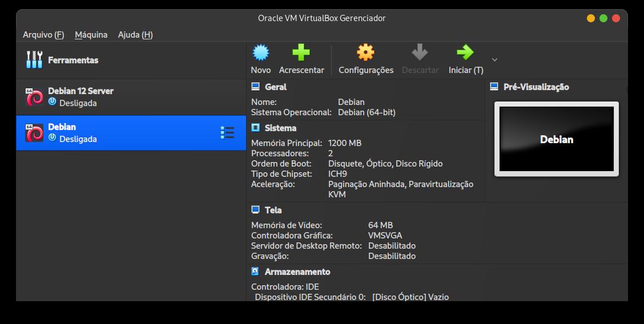Open the Ferramentas tools icon

34,60
